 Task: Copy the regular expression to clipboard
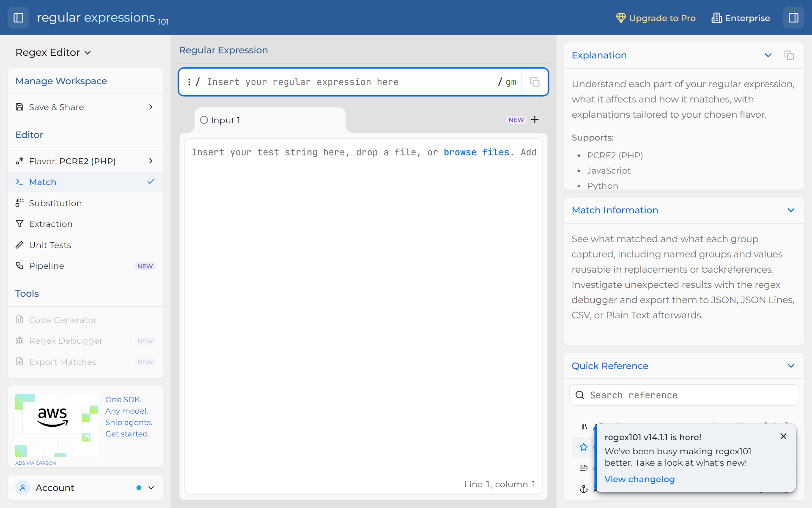pos(535,82)
